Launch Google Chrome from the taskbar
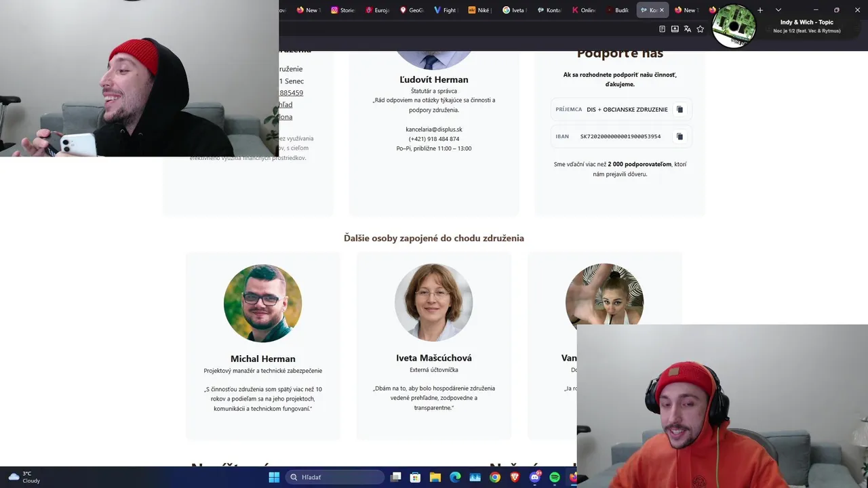This screenshot has width=868, height=488. (x=495, y=477)
